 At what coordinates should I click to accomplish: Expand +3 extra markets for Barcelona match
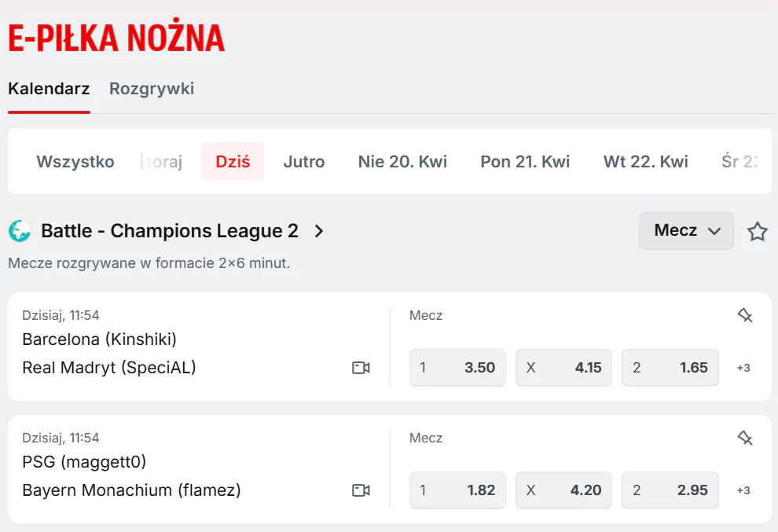743,368
